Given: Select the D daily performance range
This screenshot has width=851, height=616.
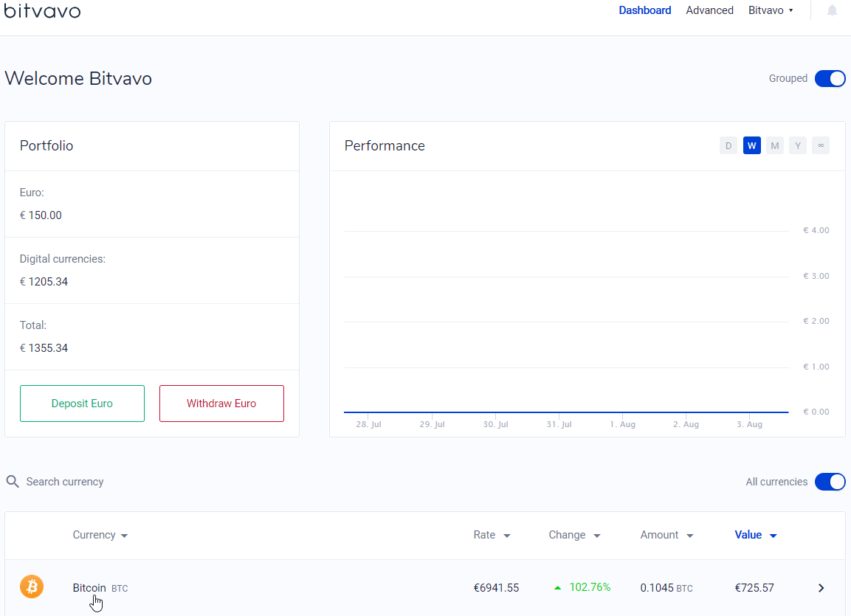Looking at the screenshot, I should click(x=728, y=145).
